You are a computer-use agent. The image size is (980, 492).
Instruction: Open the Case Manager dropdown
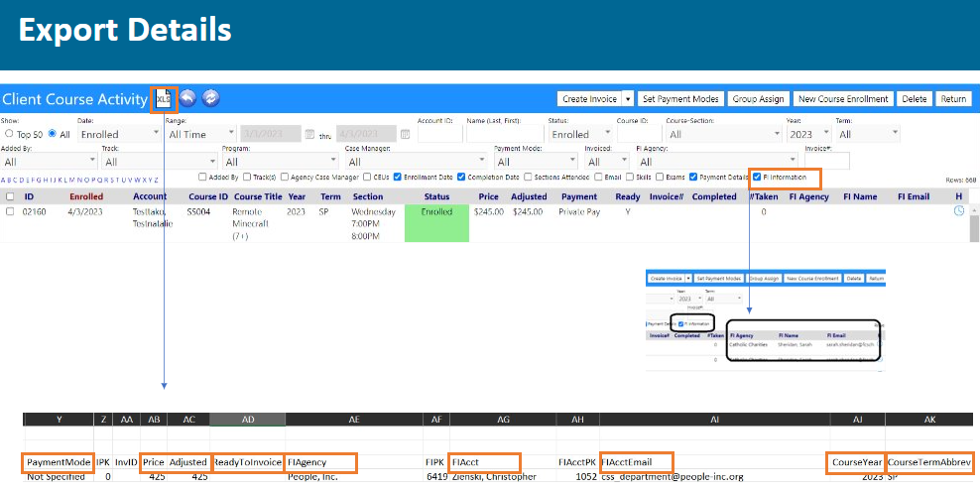[x=416, y=162]
